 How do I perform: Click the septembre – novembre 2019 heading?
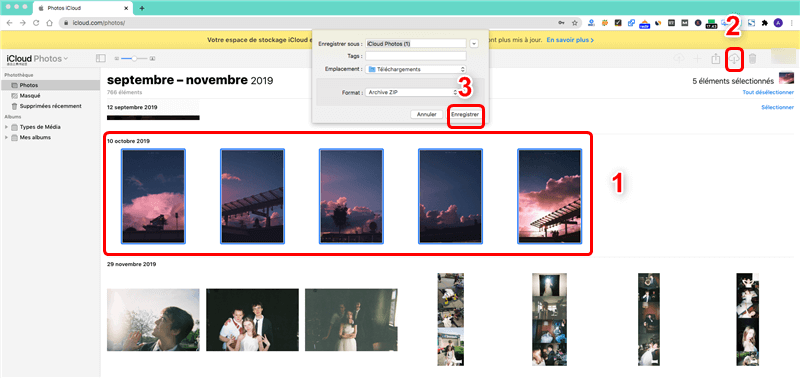[190, 81]
